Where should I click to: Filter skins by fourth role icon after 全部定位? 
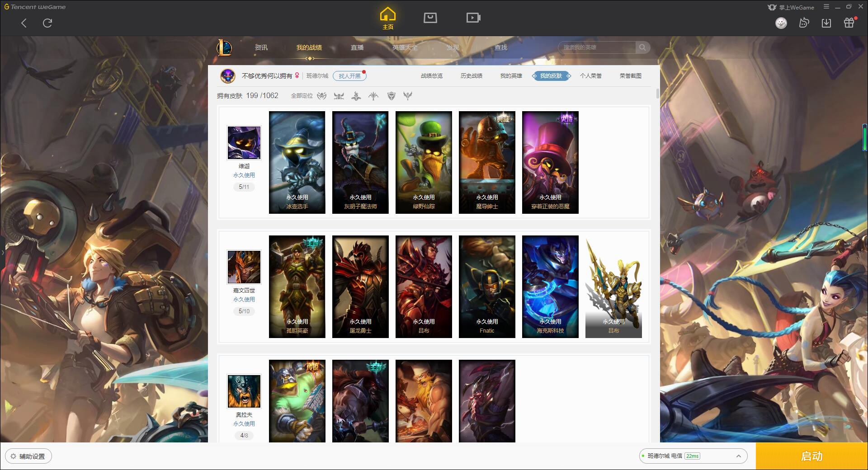(373, 96)
